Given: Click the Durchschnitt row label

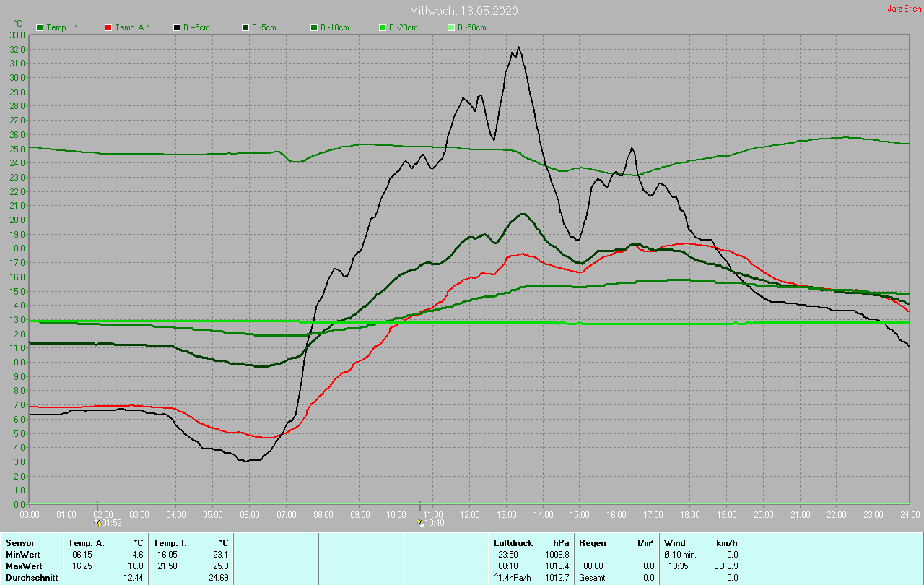Looking at the screenshot, I should point(30,577).
